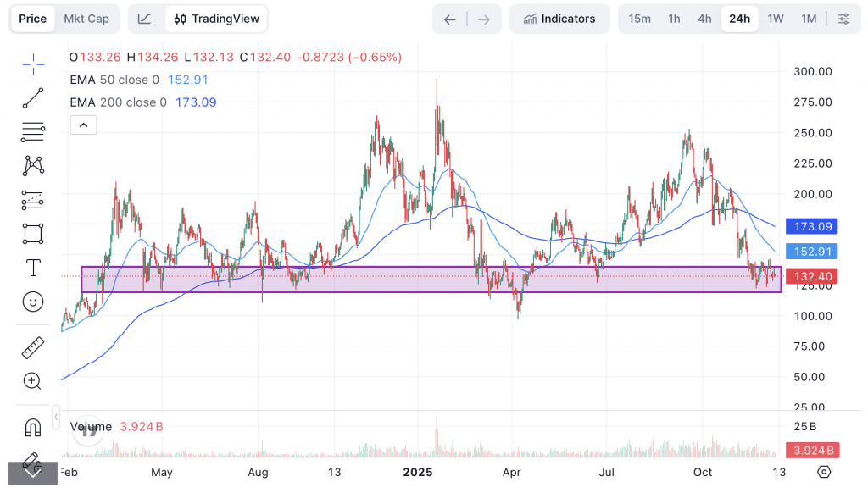This screenshot has height=493, width=868.
Task: Click the undo back arrow
Action: tap(450, 19)
